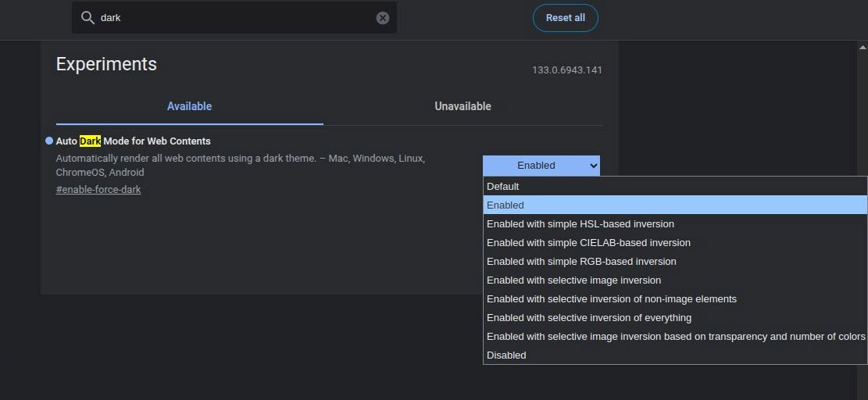Click the scrollbar up arrow
Viewport: 868px width, 400px height.
tap(863, 48)
